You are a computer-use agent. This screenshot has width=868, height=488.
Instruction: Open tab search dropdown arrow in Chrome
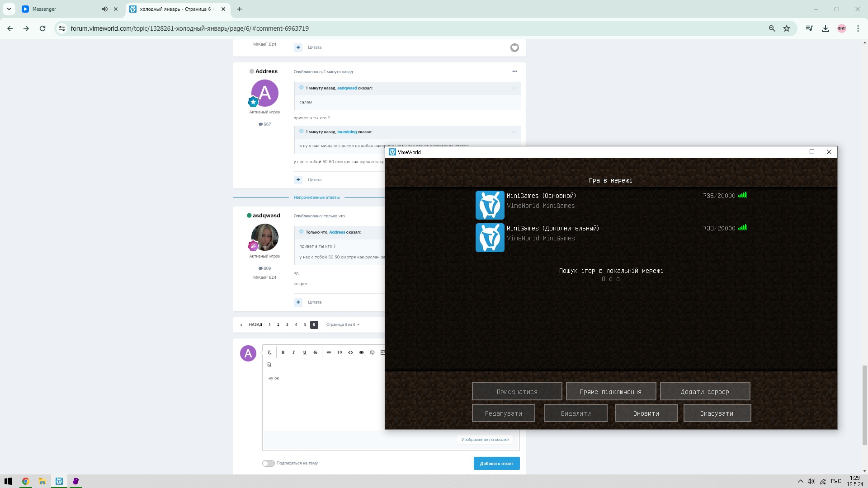pos(9,9)
